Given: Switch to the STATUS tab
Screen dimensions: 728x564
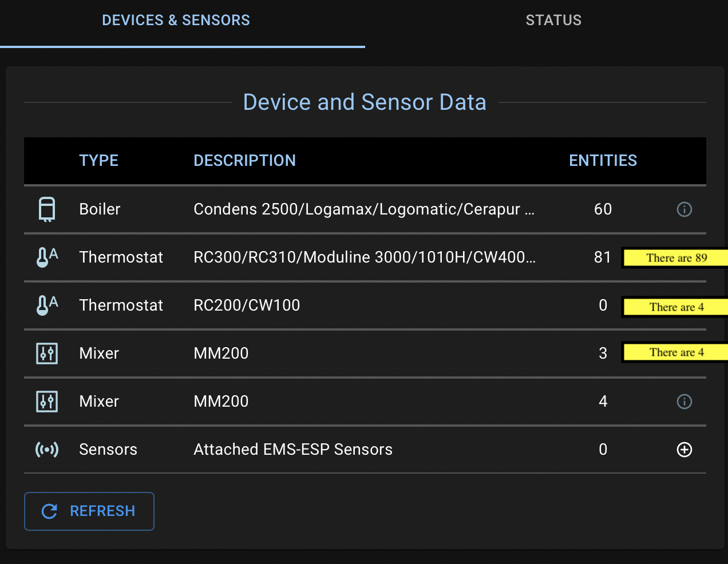Looking at the screenshot, I should tap(553, 20).
